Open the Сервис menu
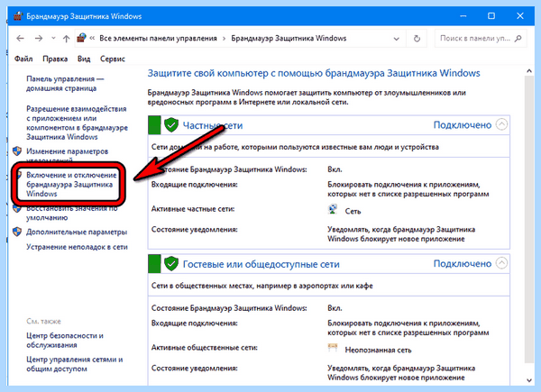 [113, 59]
